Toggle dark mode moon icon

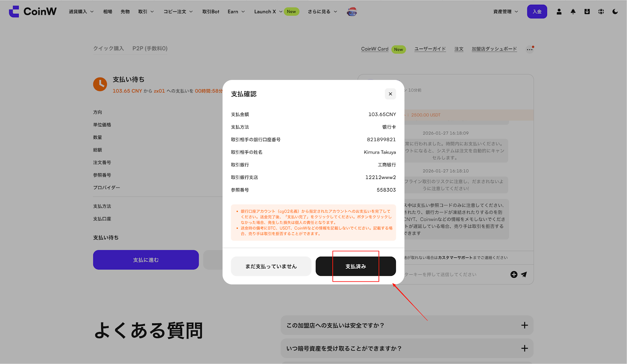click(615, 12)
